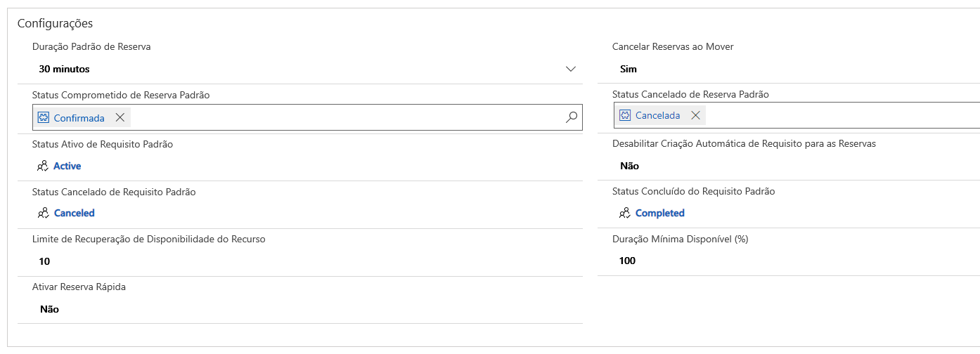This screenshot has height=354, width=980.
Task: Click the Limite de Recuperação de Disponibilidade label
Action: click(x=149, y=239)
